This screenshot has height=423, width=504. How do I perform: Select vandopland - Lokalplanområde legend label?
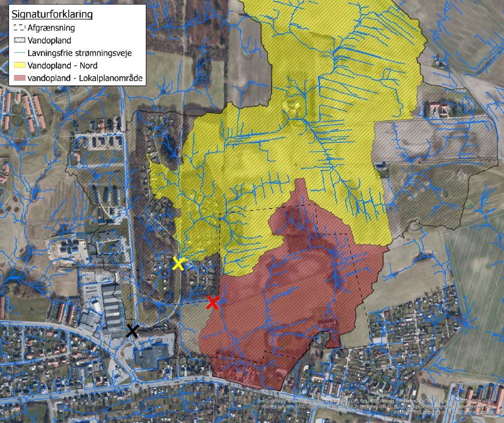[x=84, y=79]
